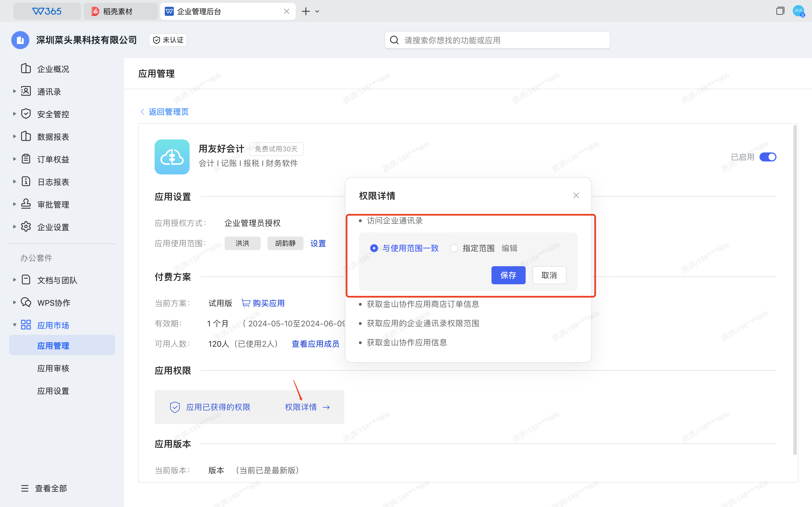Click the WPS协作 chat icon
The width and height of the screenshot is (812, 507).
coord(26,302)
